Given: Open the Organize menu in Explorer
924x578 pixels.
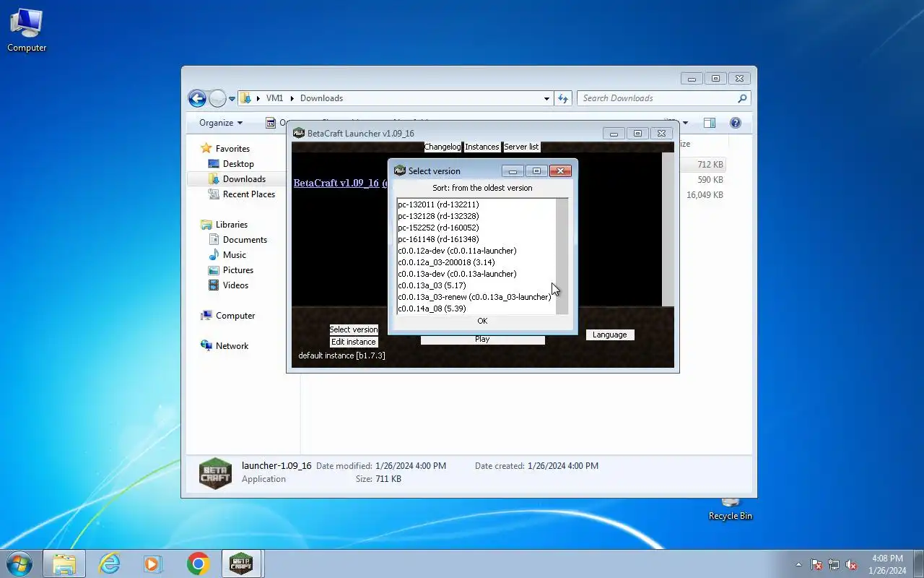Looking at the screenshot, I should (221, 123).
